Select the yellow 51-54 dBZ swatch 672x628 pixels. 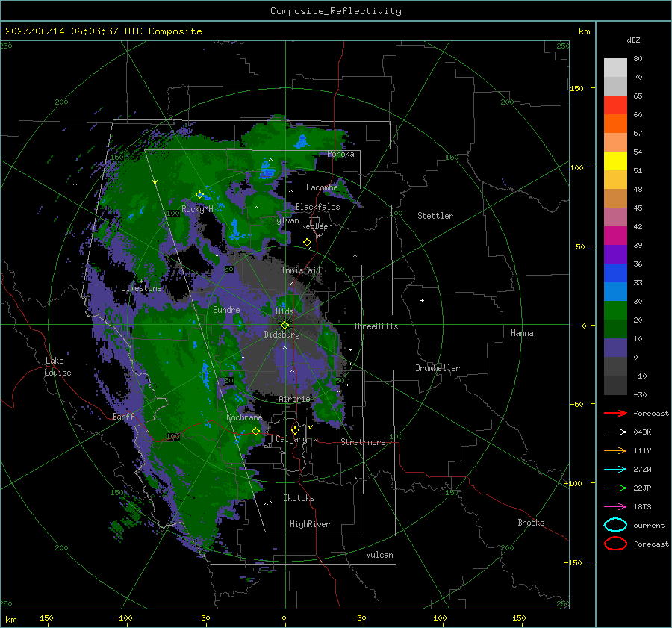(615, 161)
